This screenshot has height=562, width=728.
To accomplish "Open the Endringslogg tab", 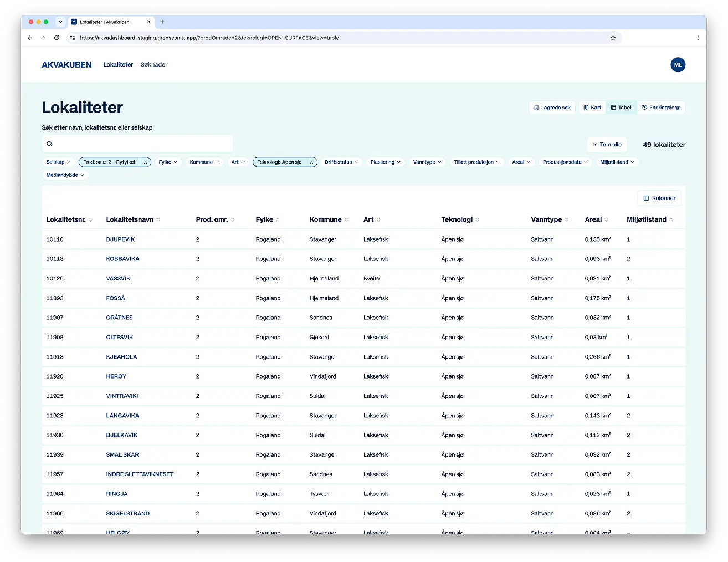I will (x=662, y=108).
